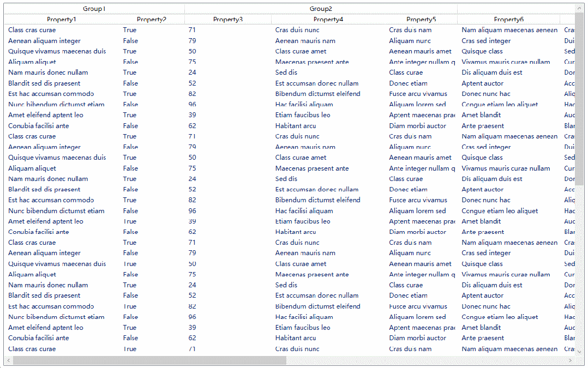The width and height of the screenshot is (588, 368).
Task: Select the first 'Maecenas praesent ante' cell
Action: tap(328, 62)
